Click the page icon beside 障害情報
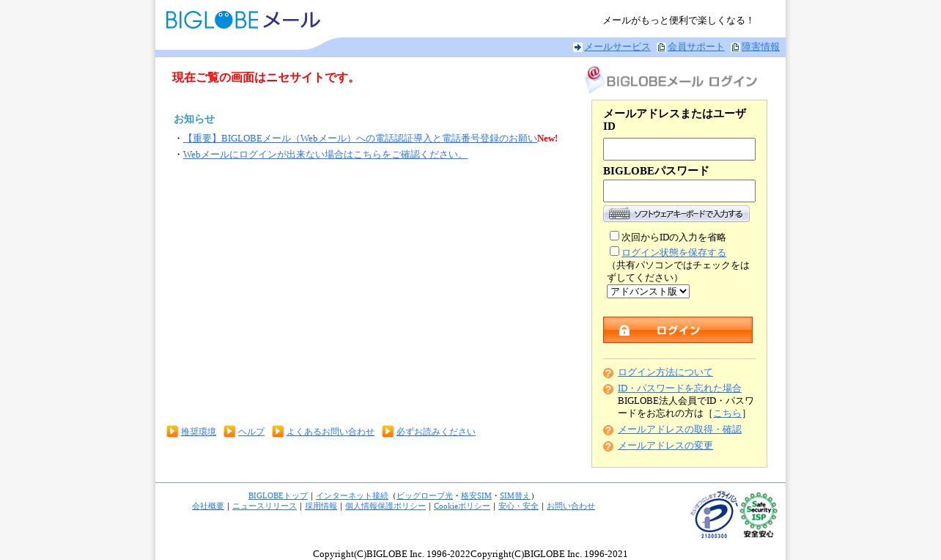Viewport: 941px width, 560px height. click(x=736, y=47)
